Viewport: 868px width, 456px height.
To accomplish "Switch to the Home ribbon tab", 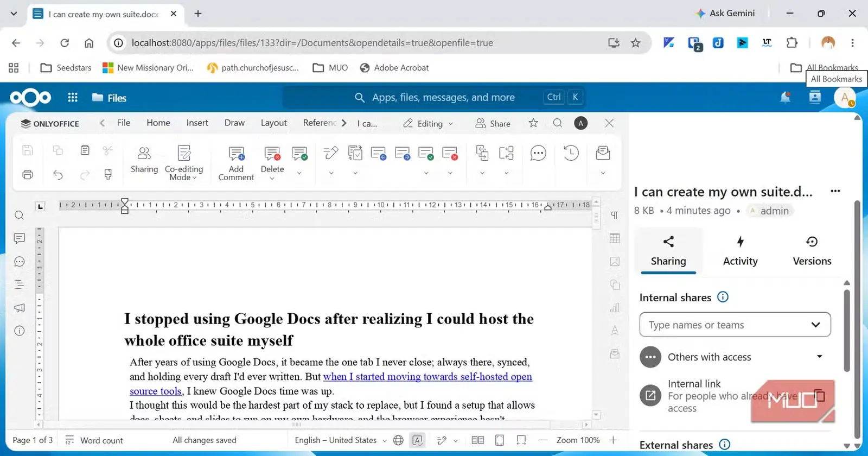I will pyautogui.click(x=158, y=123).
